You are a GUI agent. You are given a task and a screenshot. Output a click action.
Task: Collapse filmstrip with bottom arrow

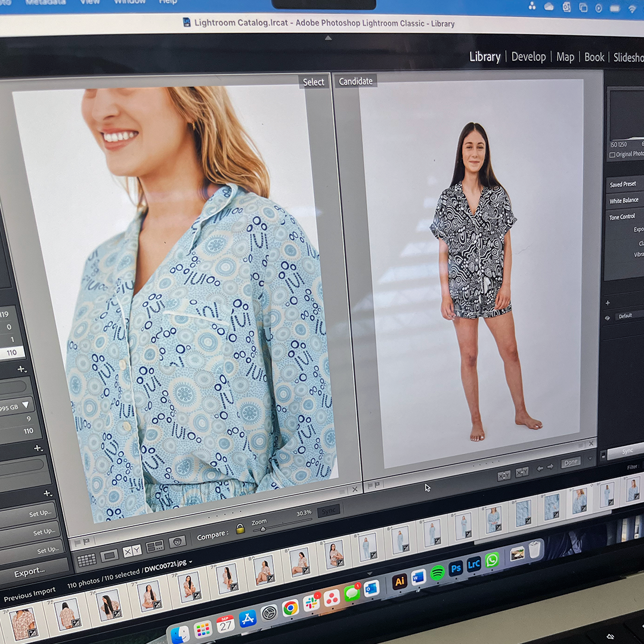click(369, 573)
